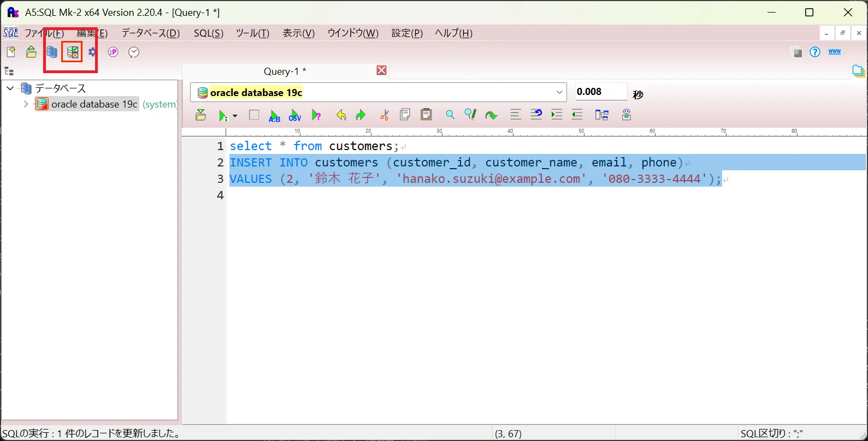Select oracle database 19c in the tree
The height and width of the screenshot is (441, 868).
point(94,104)
